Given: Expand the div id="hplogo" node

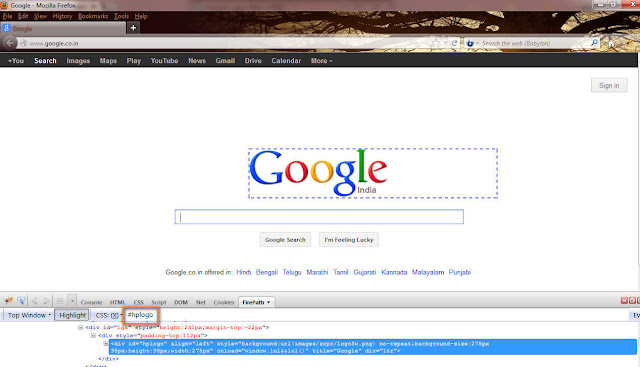Looking at the screenshot, I should coord(106,344).
